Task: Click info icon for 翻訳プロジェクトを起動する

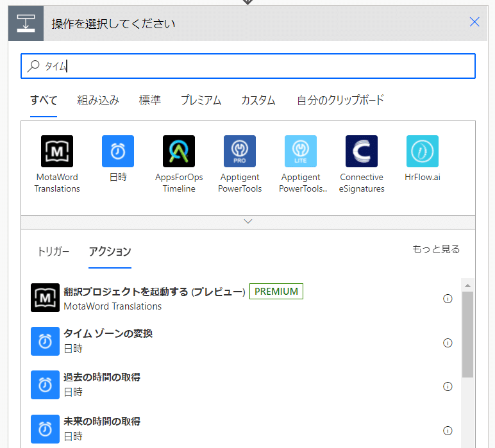Action: 448,299
